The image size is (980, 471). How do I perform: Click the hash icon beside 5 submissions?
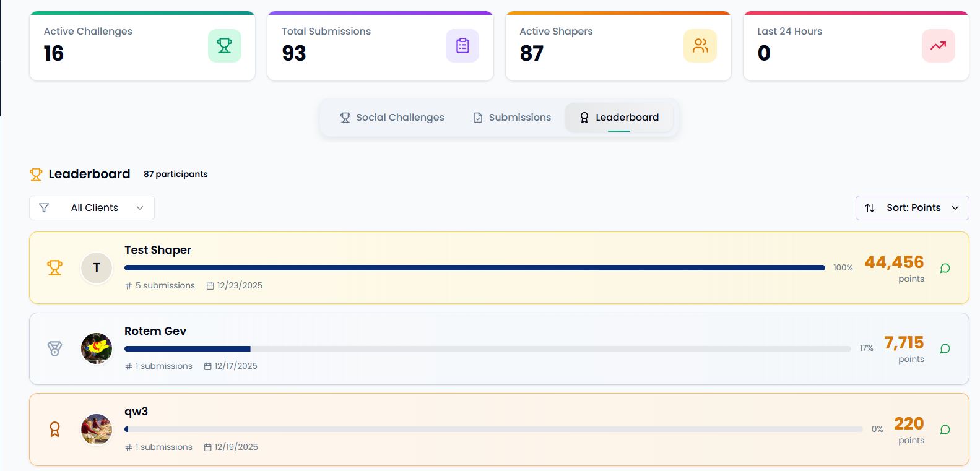[129, 286]
